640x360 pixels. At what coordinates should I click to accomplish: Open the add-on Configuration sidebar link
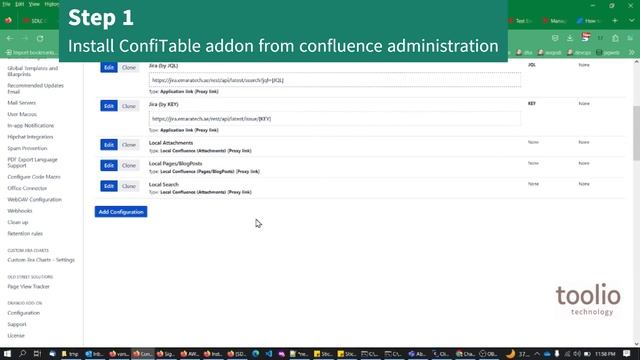(x=24, y=313)
